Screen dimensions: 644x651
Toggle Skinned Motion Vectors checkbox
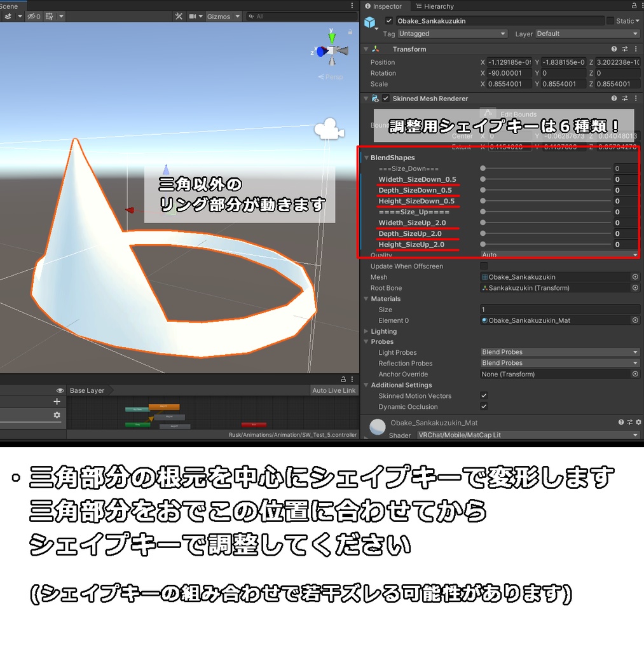click(x=484, y=395)
